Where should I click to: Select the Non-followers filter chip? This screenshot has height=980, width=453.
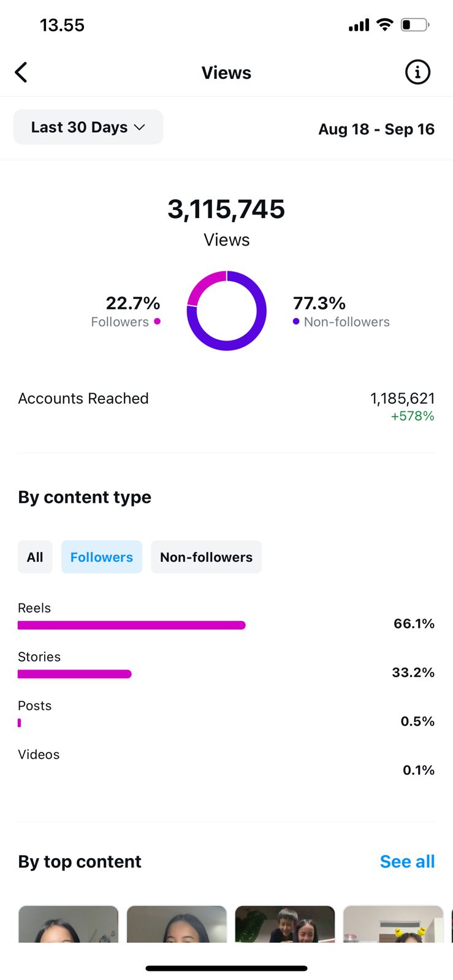pos(206,557)
